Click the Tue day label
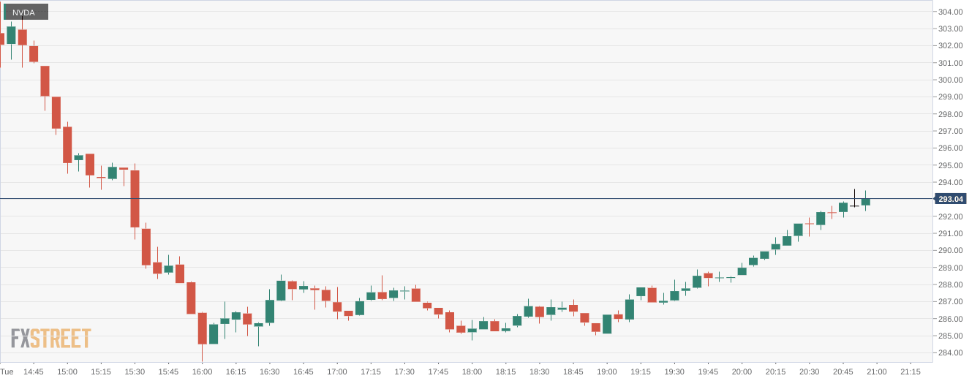 pyautogui.click(x=7, y=372)
